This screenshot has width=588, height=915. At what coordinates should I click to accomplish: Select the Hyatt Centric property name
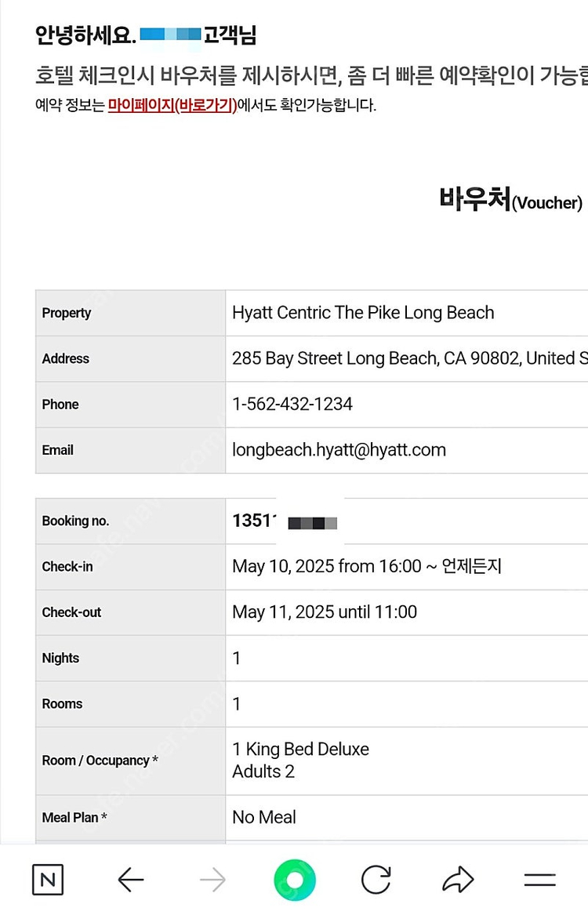click(x=363, y=313)
